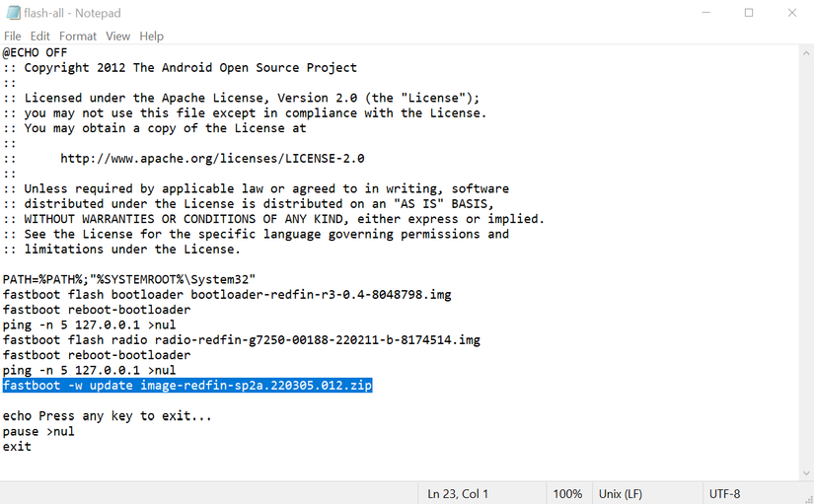Open the Edit menu
814x504 pixels.
click(39, 36)
